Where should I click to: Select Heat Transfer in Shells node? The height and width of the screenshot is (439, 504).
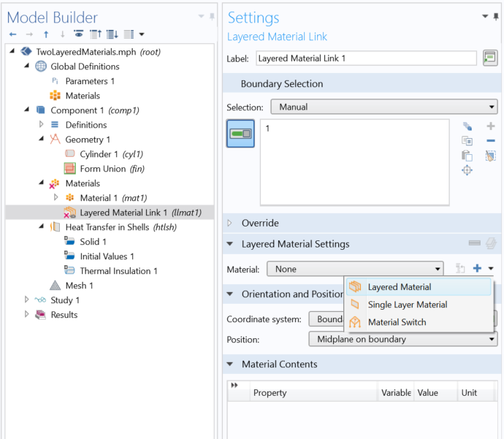[121, 227]
